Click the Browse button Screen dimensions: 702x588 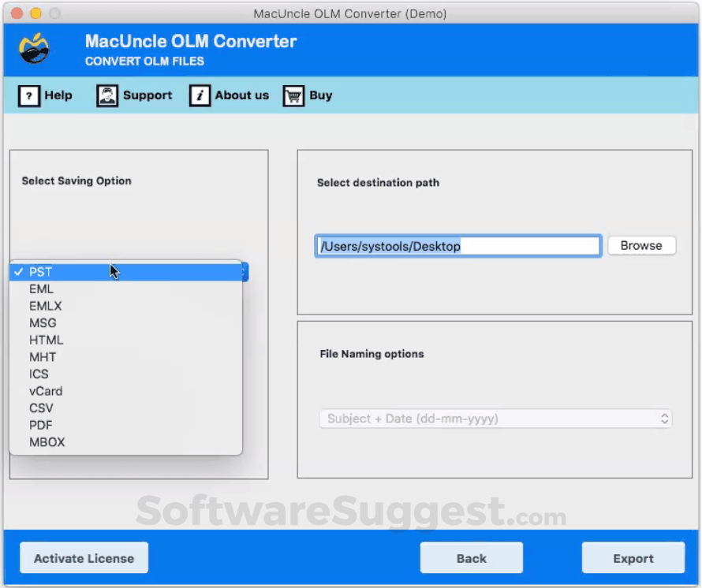[641, 246]
